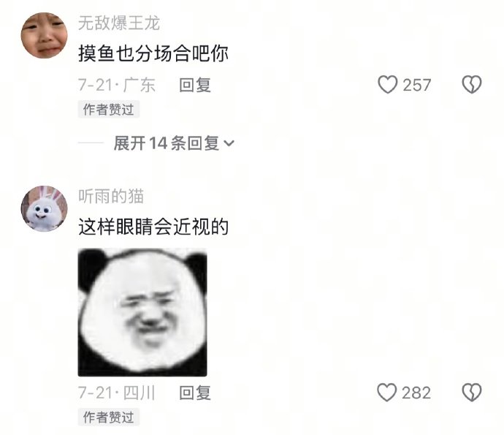This screenshot has height=435, width=504.
Task: Tap the 7-21 · 四川 timestamp
Action: tap(117, 393)
